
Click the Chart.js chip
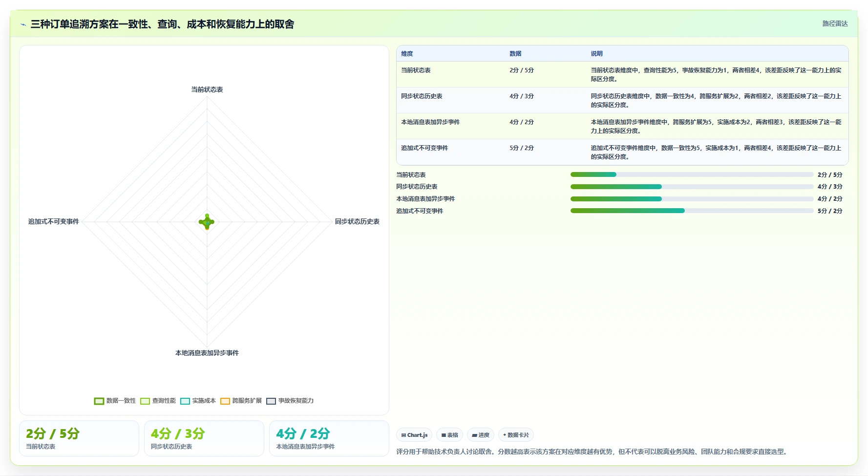(x=414, y=435)
